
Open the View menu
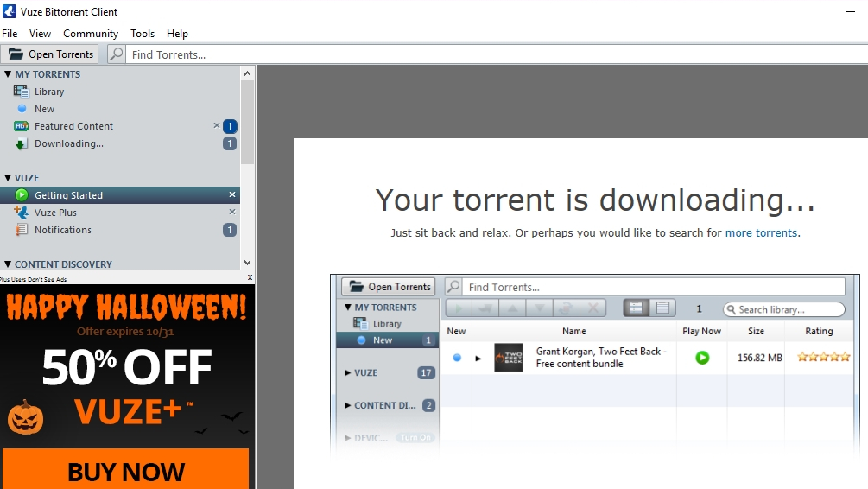coord(40,33)
